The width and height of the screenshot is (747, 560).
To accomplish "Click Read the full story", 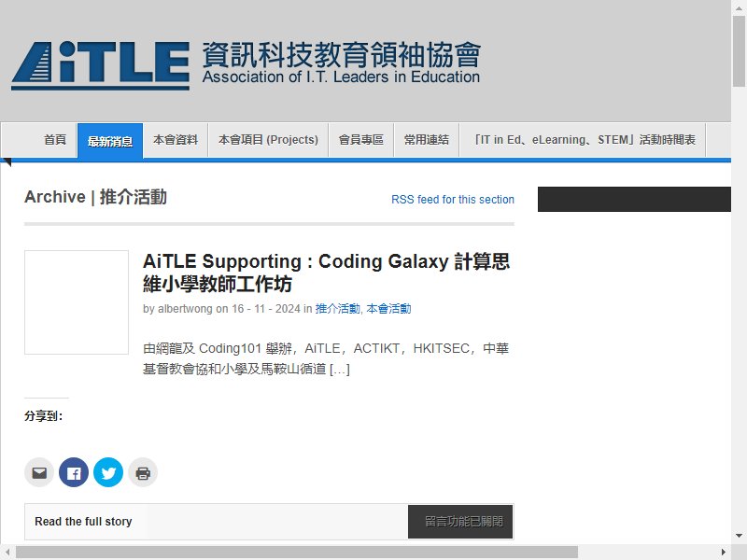I will coord(83,522).
